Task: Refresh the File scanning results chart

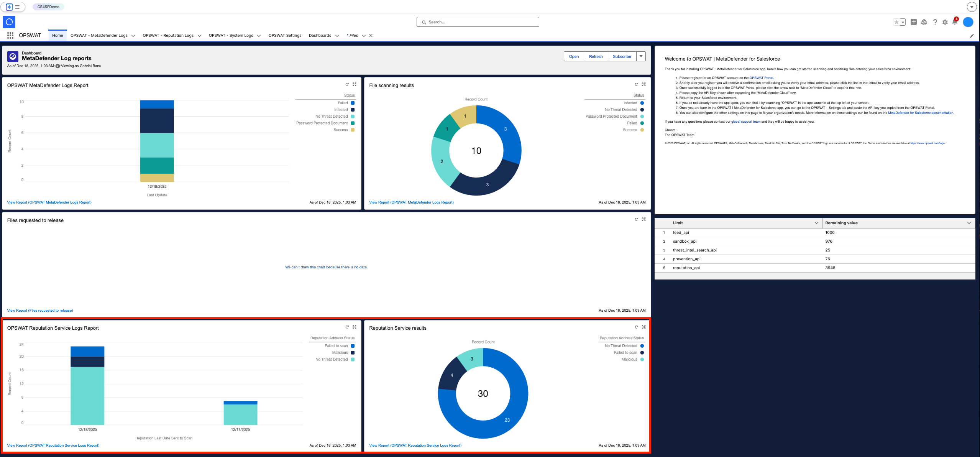Action: 636,84
